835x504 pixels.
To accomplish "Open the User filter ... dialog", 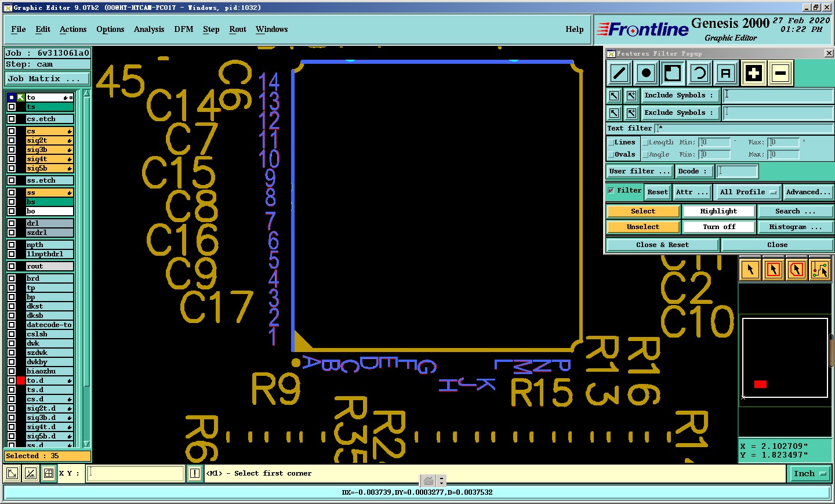I will pyautogui.click(x=640, y=171).
